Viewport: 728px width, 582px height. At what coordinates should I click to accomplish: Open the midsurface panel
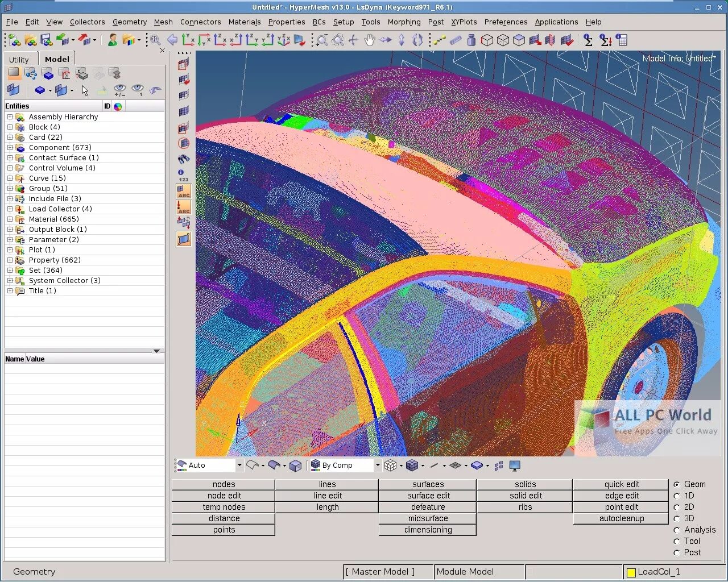(x=428, y=519)
